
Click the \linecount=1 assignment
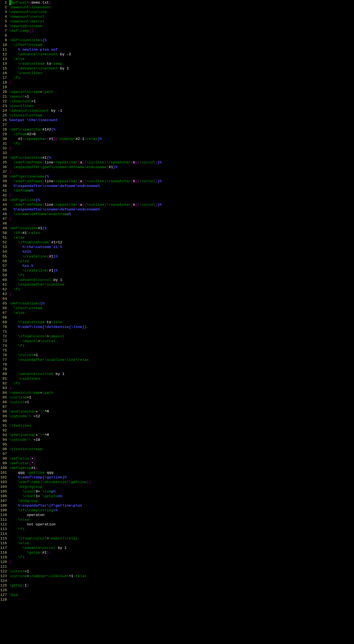click(22, 101)
